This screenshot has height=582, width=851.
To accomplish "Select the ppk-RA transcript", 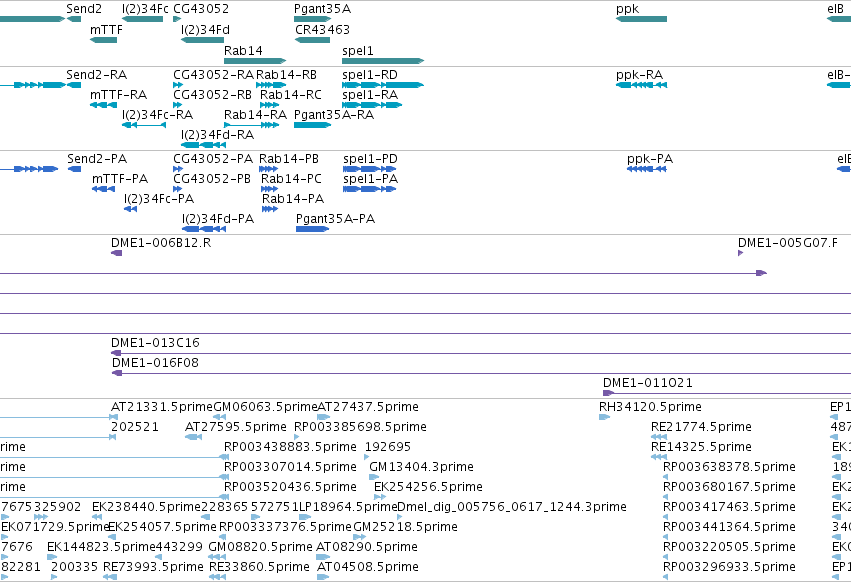I will click(x=642, y=85).
